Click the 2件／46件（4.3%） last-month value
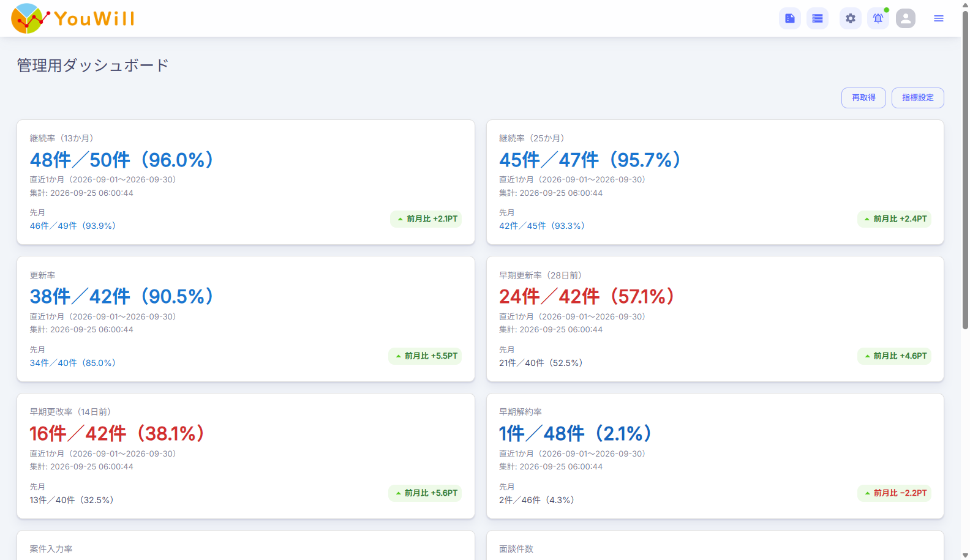 [537, 500]
